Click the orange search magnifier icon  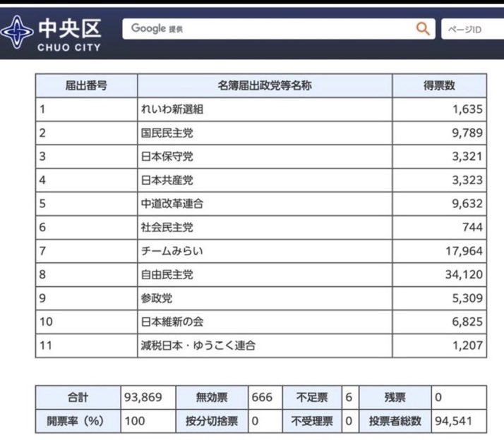pos(422,29)
